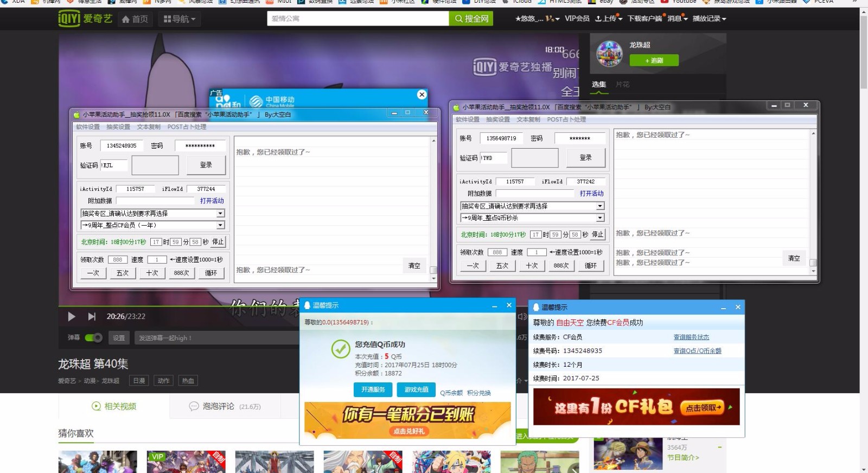Click 循环 button in left helper window
The height and width of the screenshot is (473, 868).
coord(211,273)
